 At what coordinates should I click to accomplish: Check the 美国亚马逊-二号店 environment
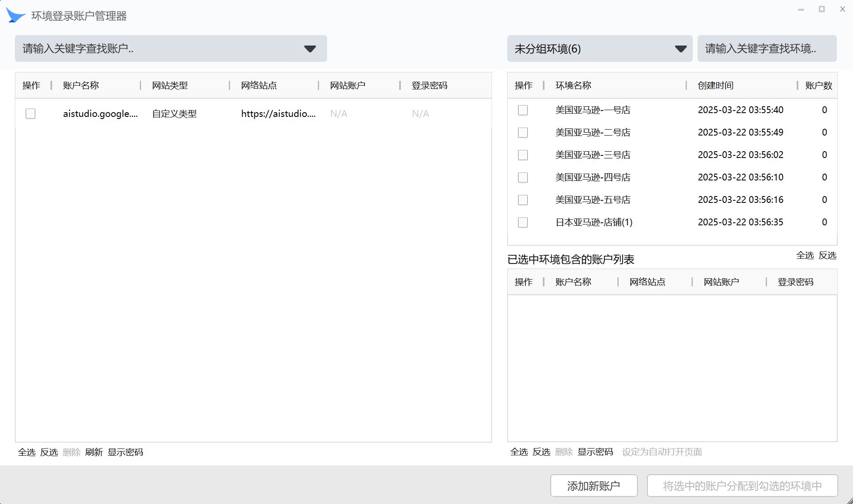tap(523, 133)
